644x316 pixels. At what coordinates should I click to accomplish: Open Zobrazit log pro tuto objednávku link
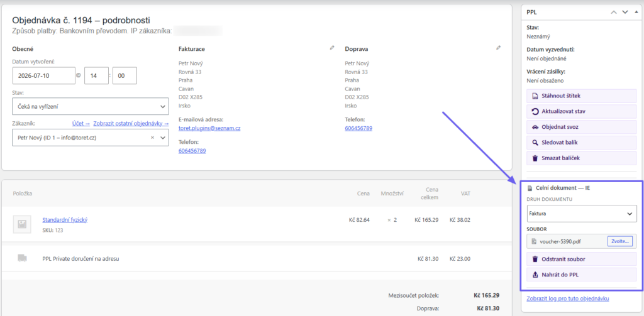[568, 298]
